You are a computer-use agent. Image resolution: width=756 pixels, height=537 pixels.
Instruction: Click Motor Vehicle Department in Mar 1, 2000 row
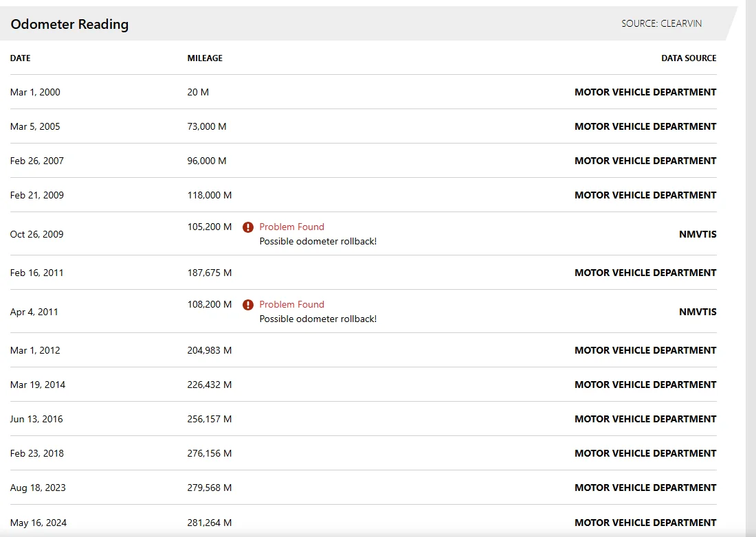pos(645,92)
